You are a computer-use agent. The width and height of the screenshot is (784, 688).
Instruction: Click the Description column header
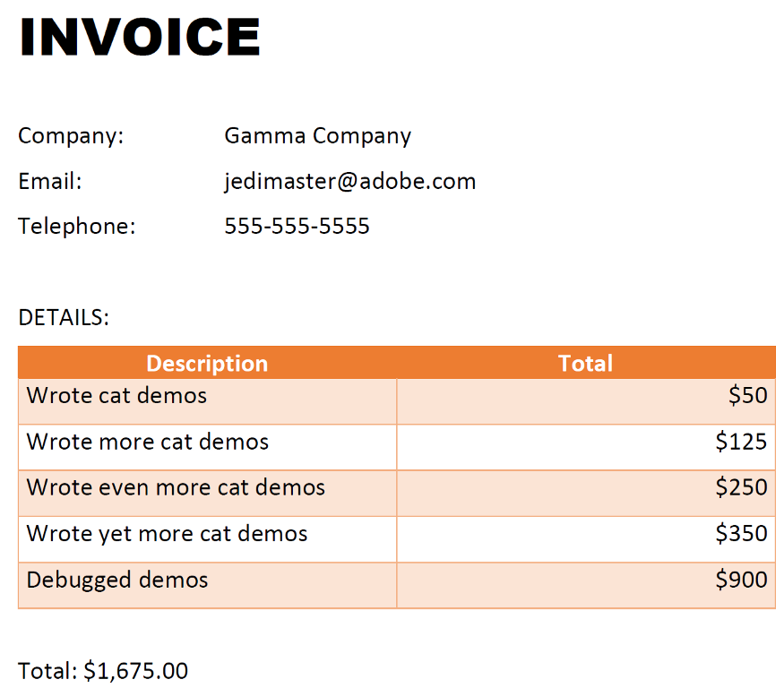point(207,363)
